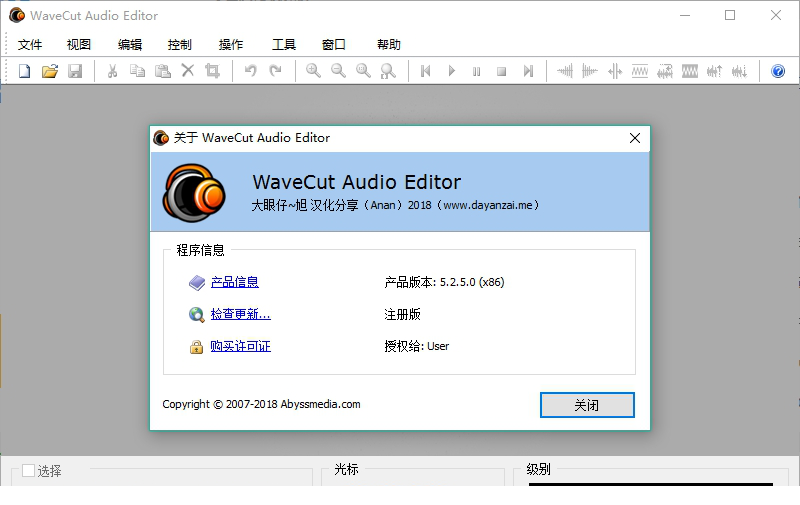Click the Copy toolbar icon
800x505 pixels.
(x=137, y=71)
